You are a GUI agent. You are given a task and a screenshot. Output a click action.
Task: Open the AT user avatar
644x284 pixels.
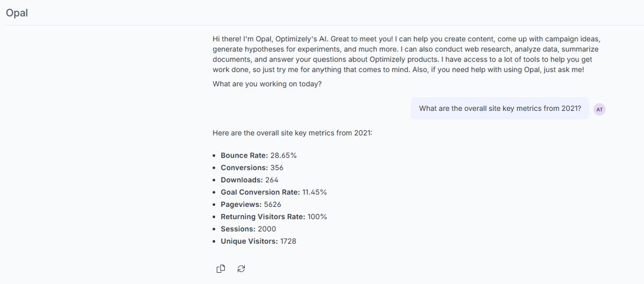(599, 109)
